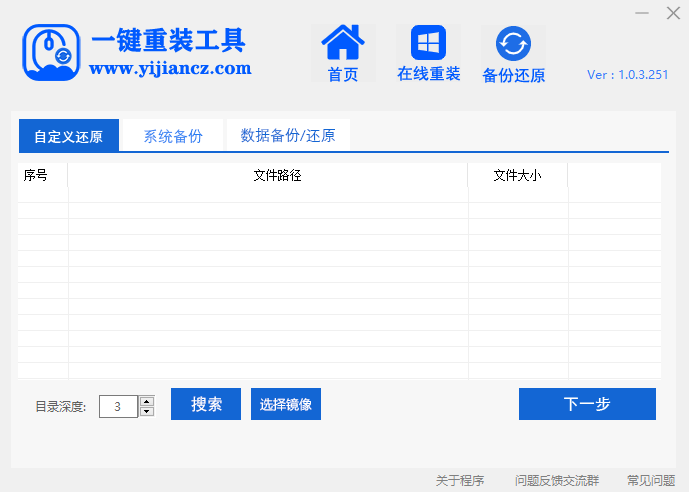This screenshot has height=492, width=689.
Task: Open 问题反馈交流群 link
Action: pyautogui.click(x=557, y=481)
